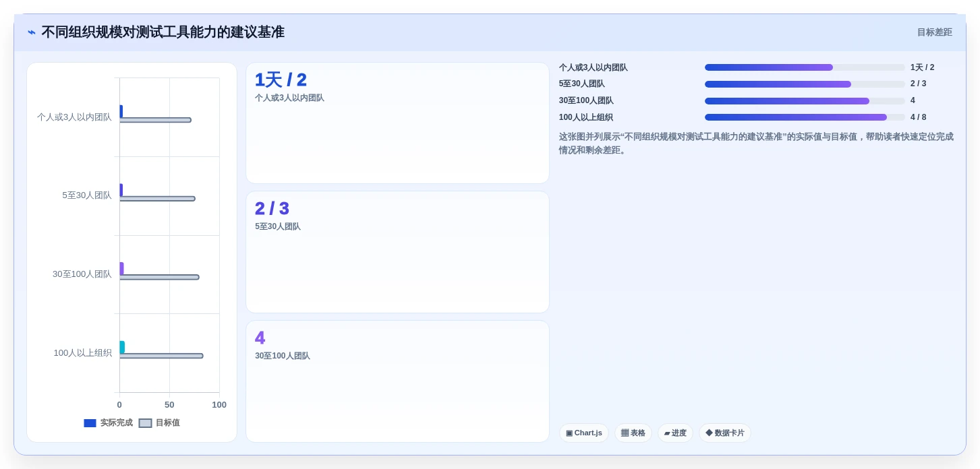Click the 5至30人团队 caption in data card
The image size is (980, 469).
[x=278, y=227]
